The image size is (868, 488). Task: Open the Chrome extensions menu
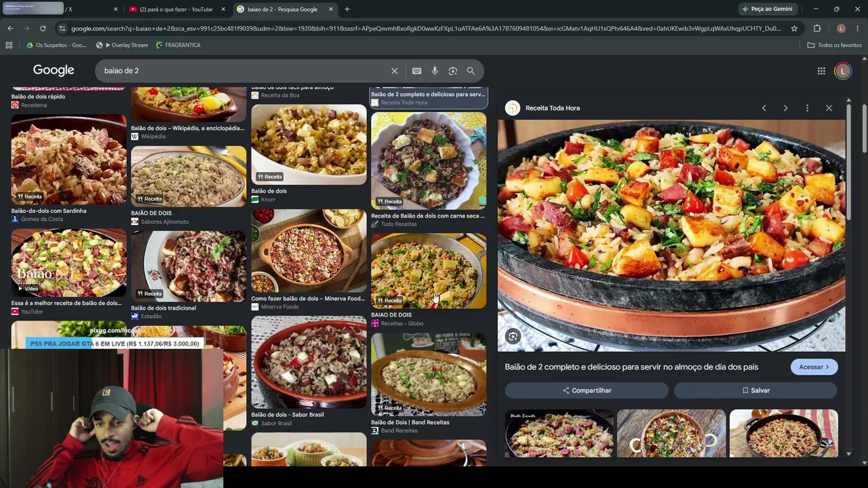coord(817,28)
